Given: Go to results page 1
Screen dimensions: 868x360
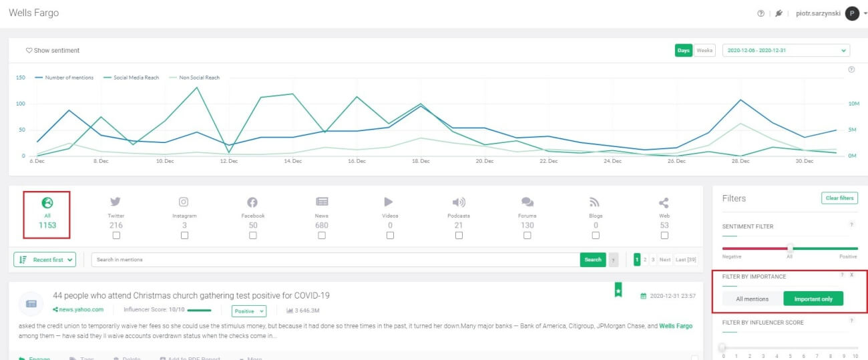Looking at the screenshot, I should [637, 260].
